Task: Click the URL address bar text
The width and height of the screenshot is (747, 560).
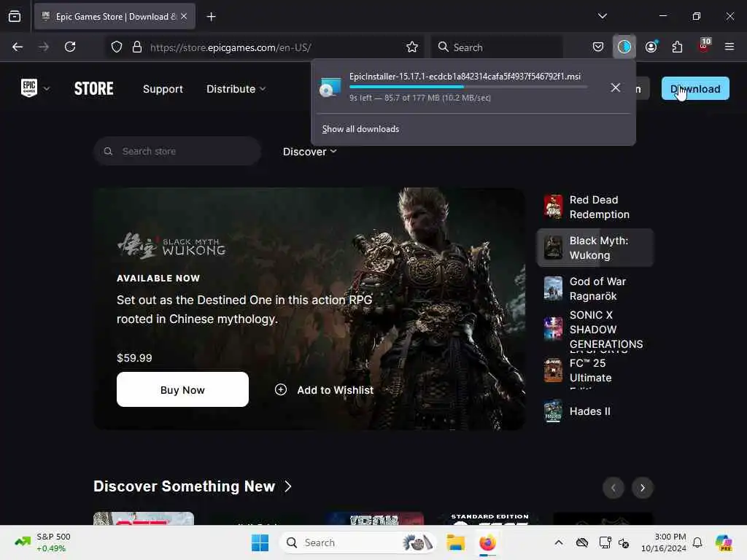Action: click(231, 47)
